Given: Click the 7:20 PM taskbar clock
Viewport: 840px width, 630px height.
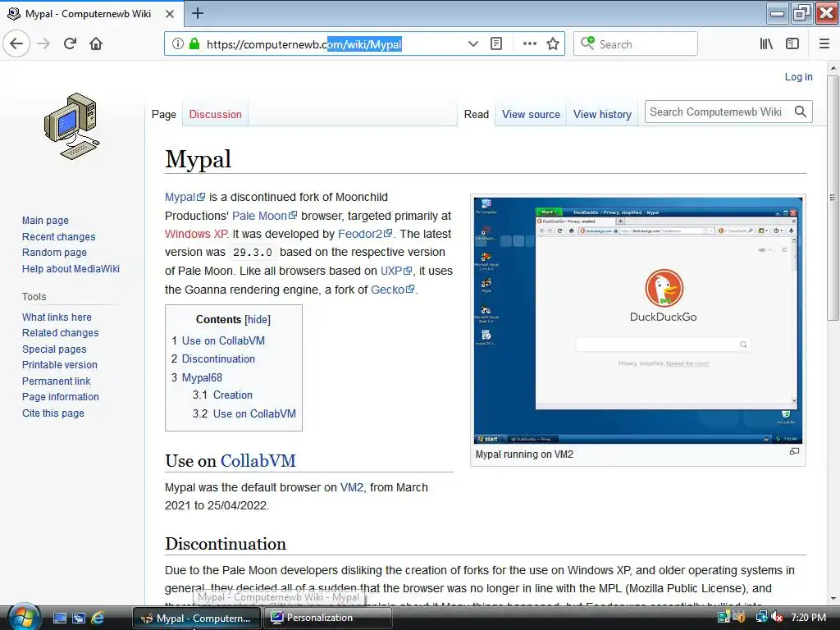Looking at the screenshot, I should coord(808,617).
